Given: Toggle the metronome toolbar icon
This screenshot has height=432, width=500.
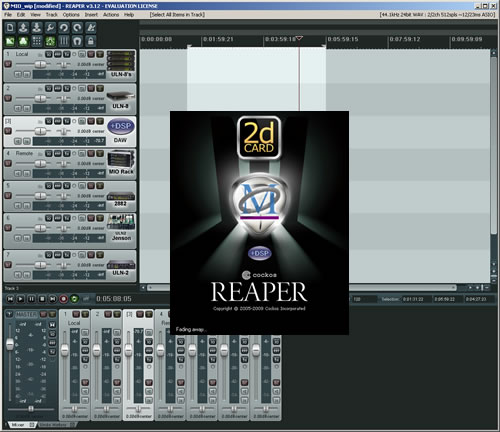Looking at the screenshot, I should 91,28.
